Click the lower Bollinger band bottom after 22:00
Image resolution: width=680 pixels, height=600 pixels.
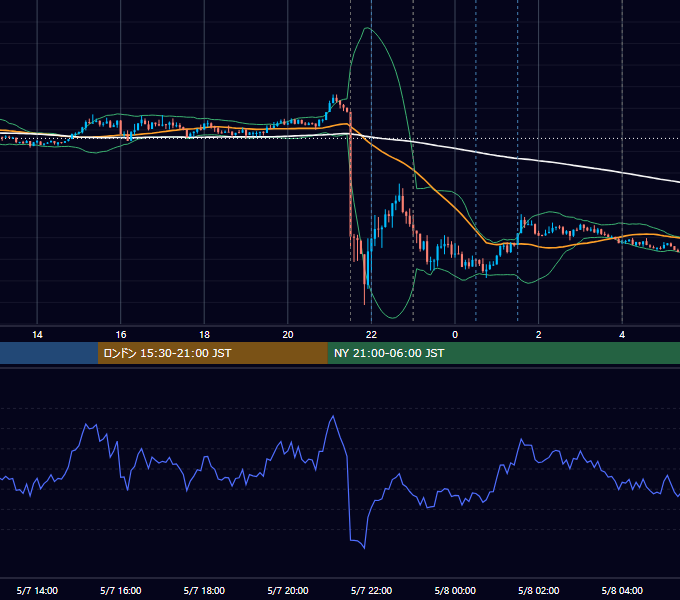392,317
